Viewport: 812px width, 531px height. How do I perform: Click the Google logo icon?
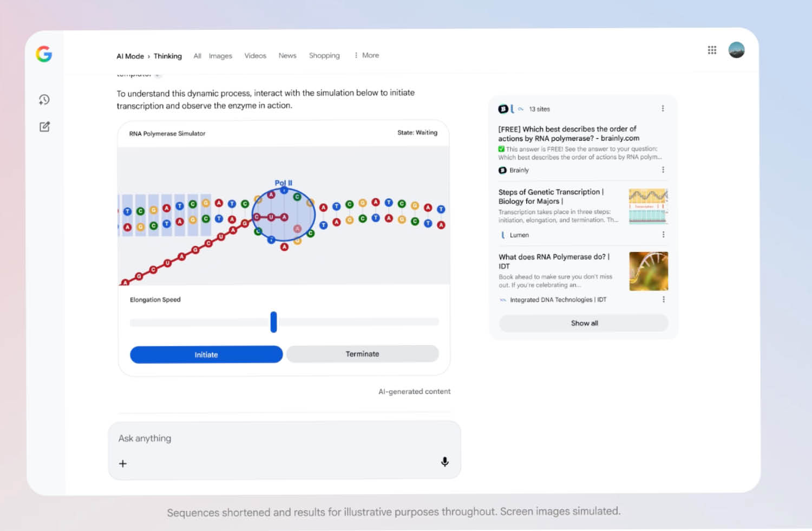coord(44,54)
